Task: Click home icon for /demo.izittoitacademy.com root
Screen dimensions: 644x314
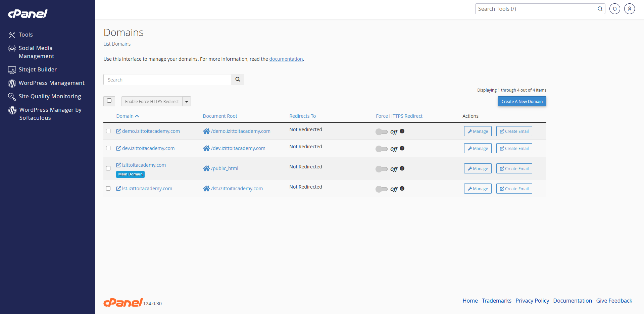Action: point(206,131)
